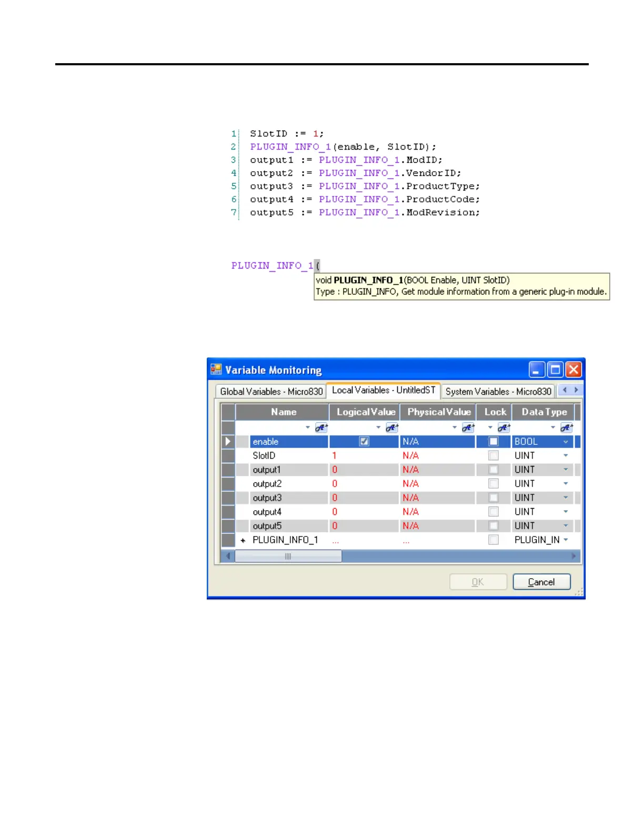Toggle the Lock checkbox for SlotID

point(494,455)
